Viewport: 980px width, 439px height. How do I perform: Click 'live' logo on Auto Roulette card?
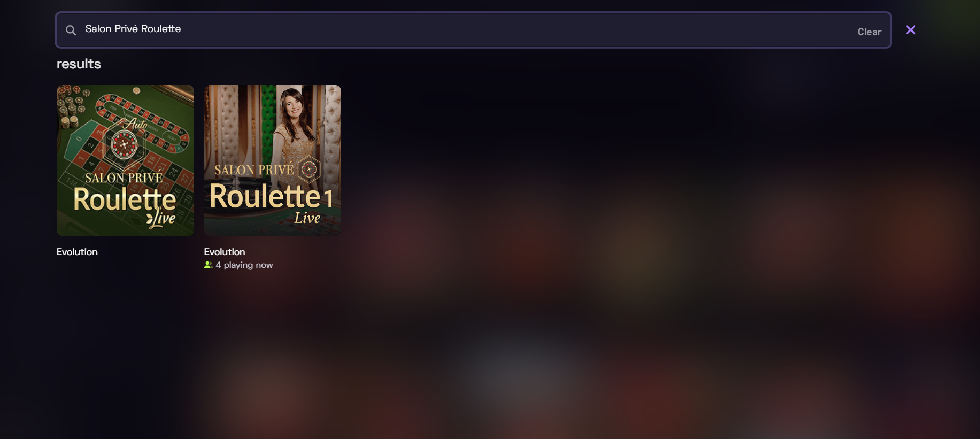pos(161,219)
